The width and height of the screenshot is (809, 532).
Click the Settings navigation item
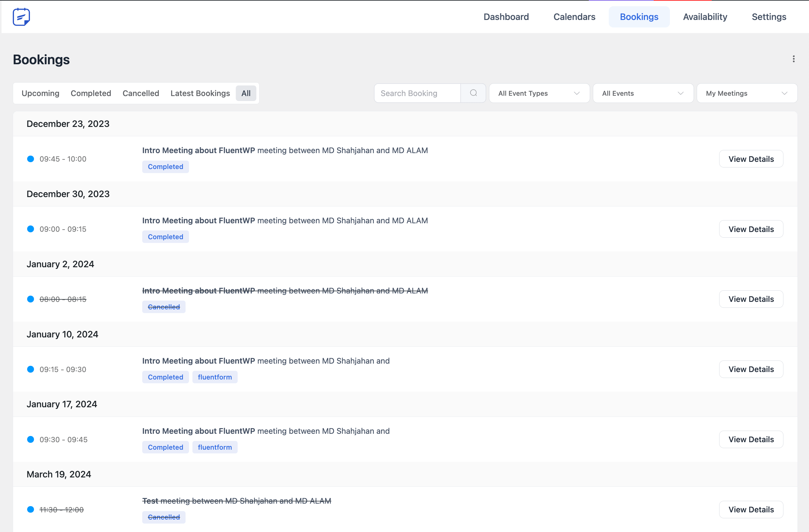click(x=769, y=17)
